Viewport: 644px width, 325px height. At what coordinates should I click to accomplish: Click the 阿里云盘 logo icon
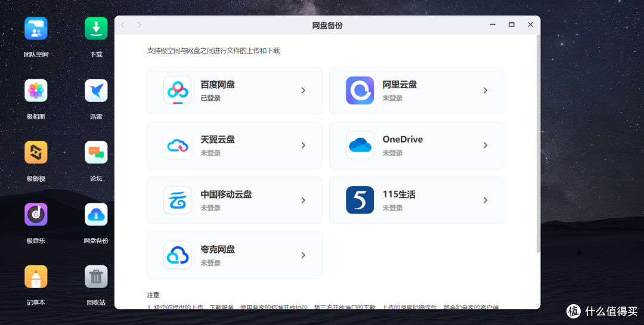click(360, 91)
